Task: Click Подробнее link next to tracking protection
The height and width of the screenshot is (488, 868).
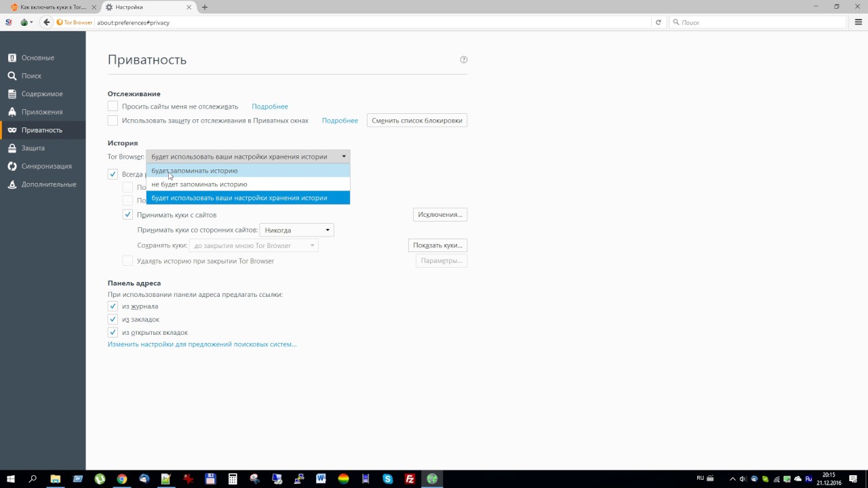Action: pyautogui.click(x=340, y=121)
